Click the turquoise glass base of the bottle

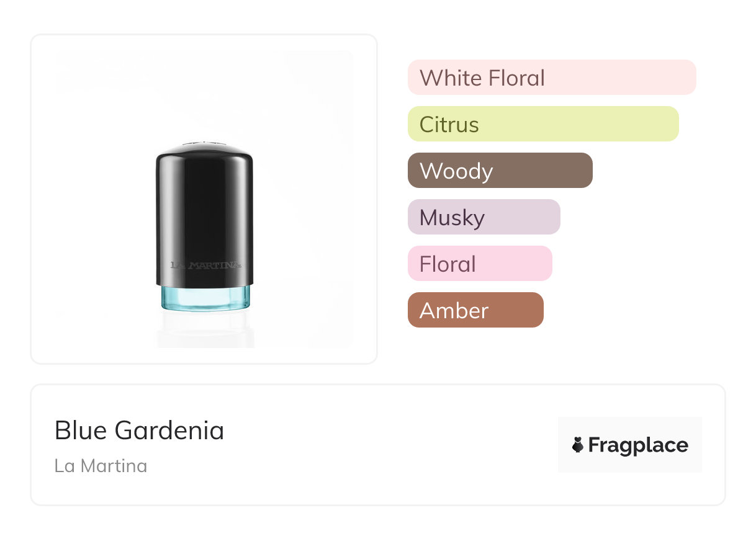pyautogui.click(x=204, y=297)
